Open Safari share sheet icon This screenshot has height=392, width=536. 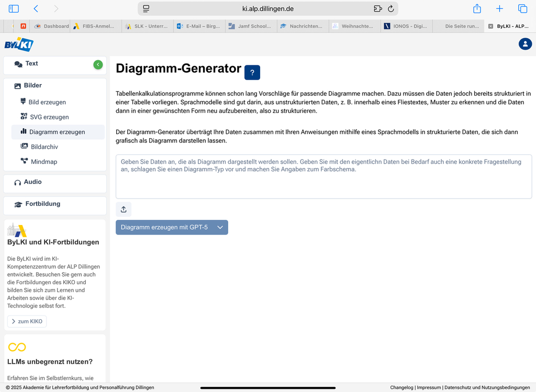(x=477, y=9)
